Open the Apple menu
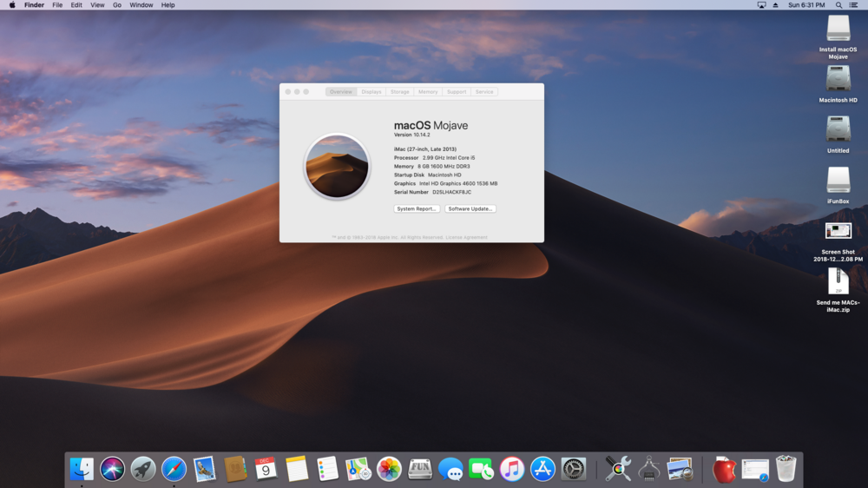 [x=12, y=5]
